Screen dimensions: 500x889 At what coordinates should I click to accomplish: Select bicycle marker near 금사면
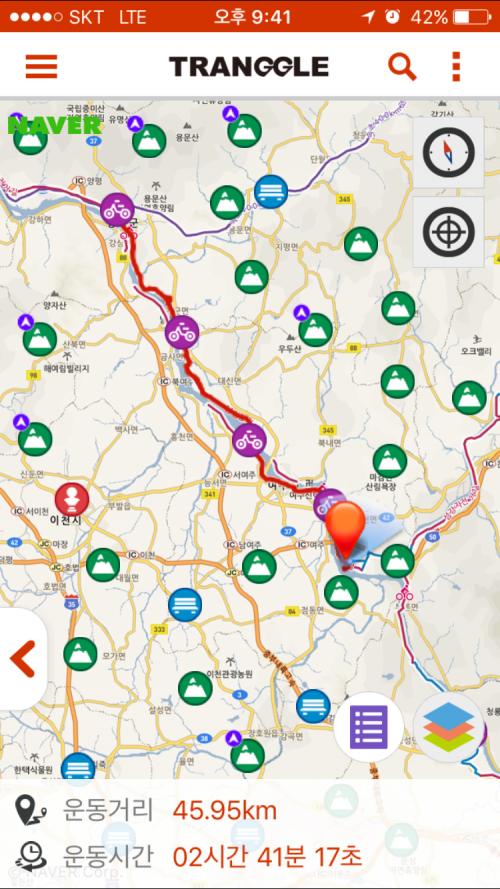coord(182,332)
